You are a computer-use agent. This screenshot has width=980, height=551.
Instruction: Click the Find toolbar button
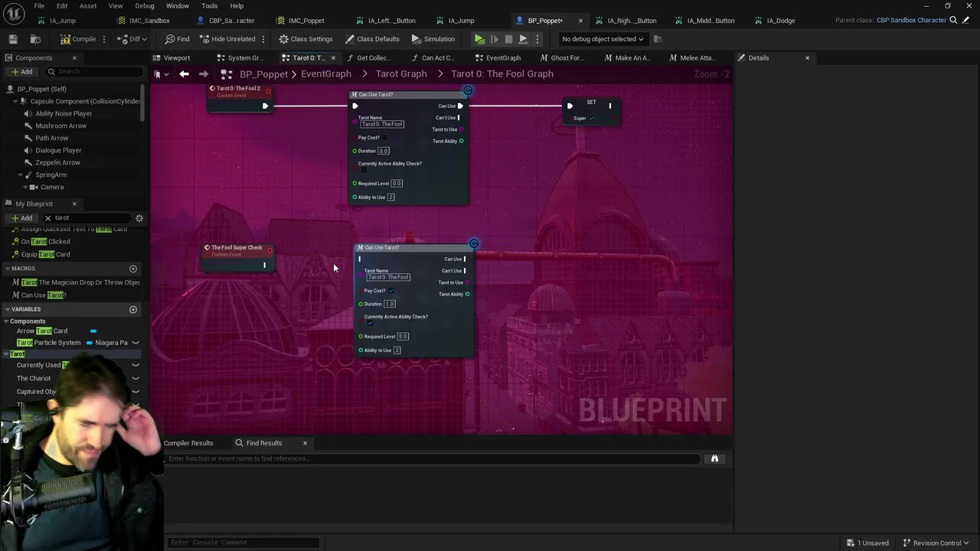(x=177, y=39)
